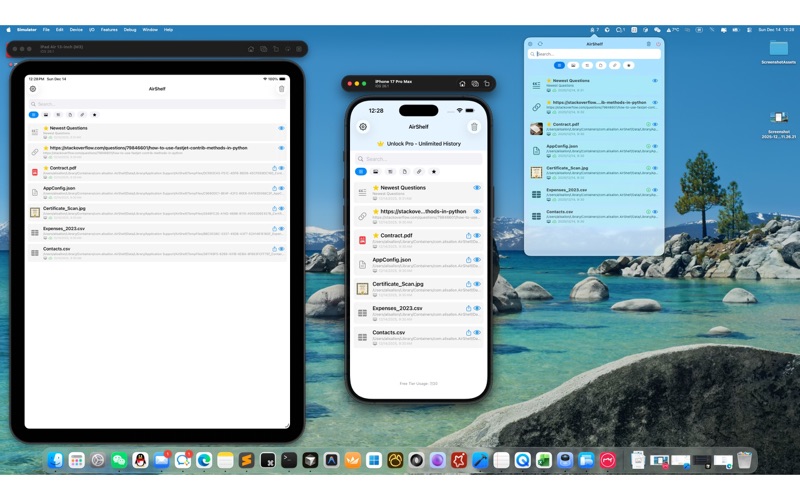Click the refresh icon in Mac AirShelf popover
The image size is (800, 500).
tap(541, 44)
